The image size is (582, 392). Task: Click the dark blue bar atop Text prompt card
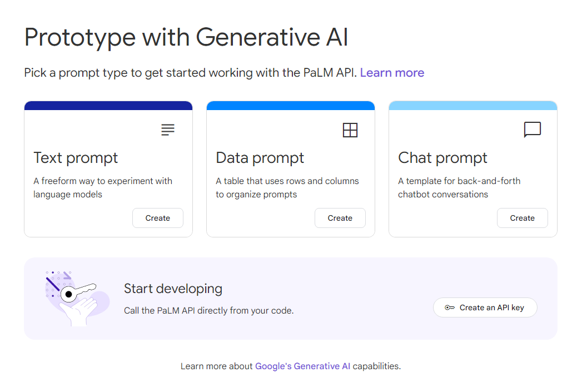tap(108, 106)
